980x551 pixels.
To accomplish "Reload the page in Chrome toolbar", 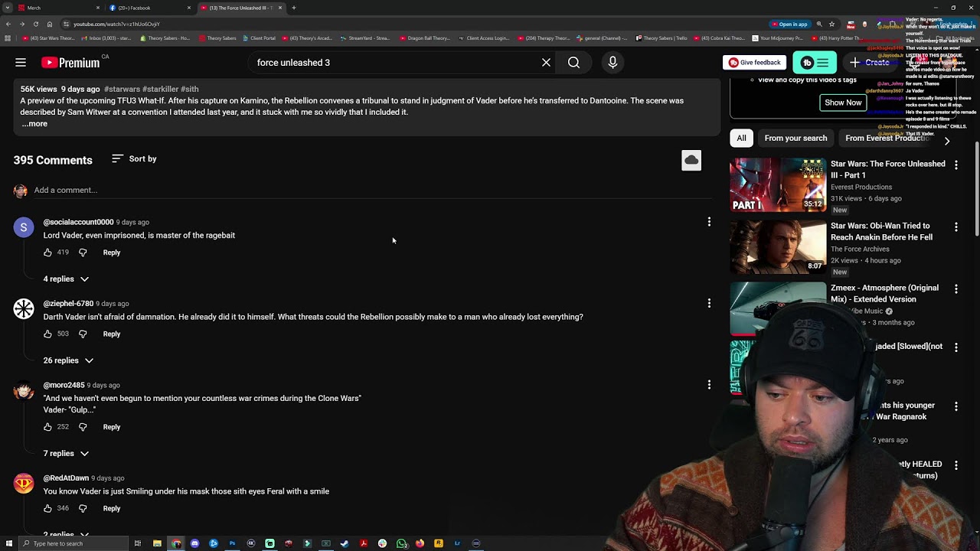I will point(35,24).
